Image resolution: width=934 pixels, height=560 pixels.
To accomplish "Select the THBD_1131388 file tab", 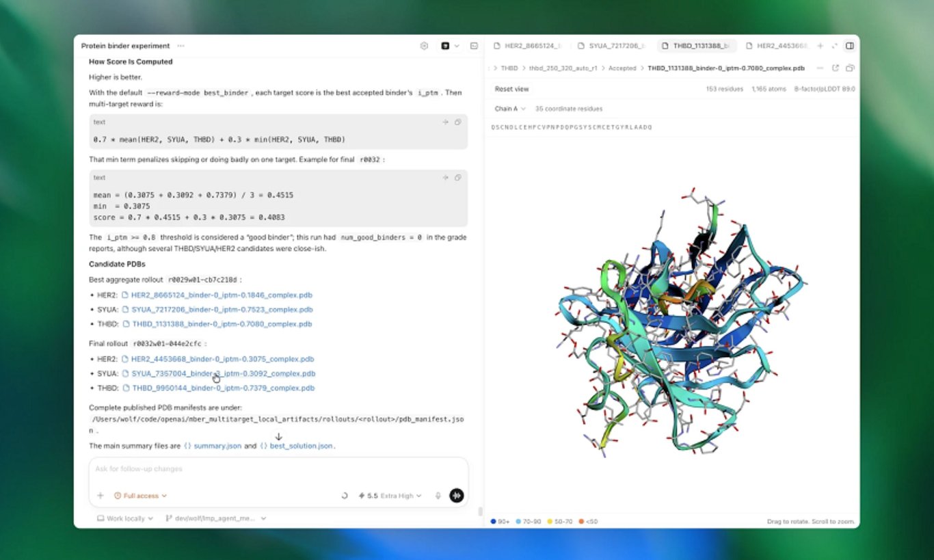I will (x=697, y=46).
